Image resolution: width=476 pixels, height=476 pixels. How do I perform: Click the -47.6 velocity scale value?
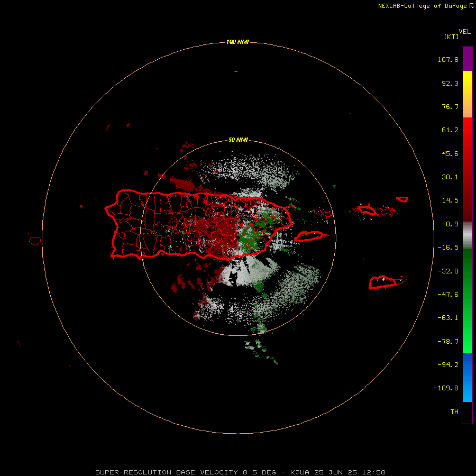pos(448,295)
